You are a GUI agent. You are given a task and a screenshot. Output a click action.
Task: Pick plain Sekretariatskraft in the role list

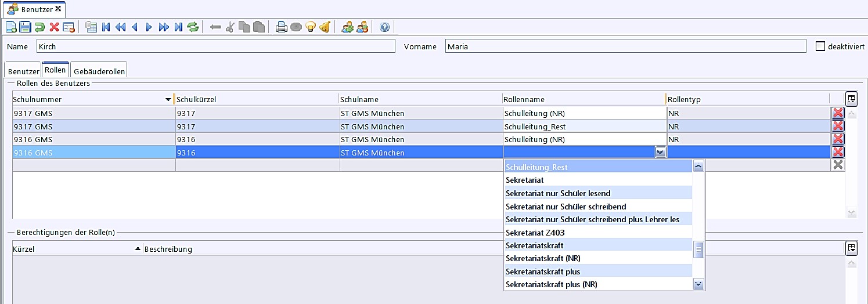[598, 245]
